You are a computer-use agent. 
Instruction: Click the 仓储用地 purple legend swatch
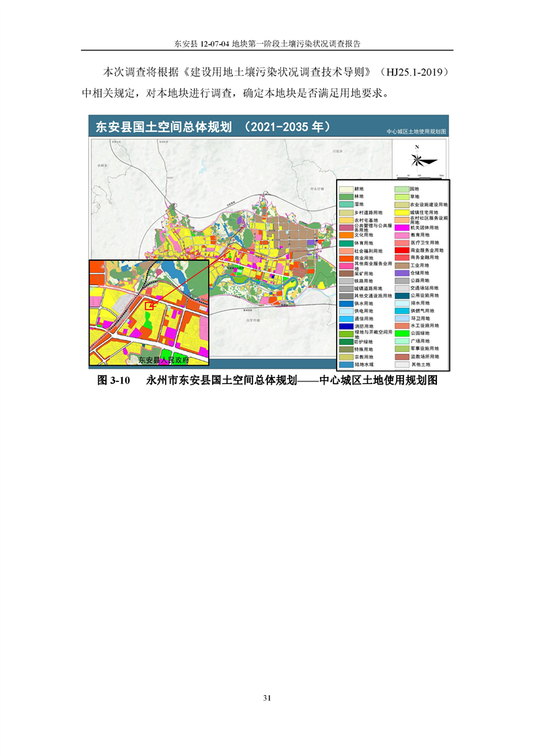click(402, 273)
